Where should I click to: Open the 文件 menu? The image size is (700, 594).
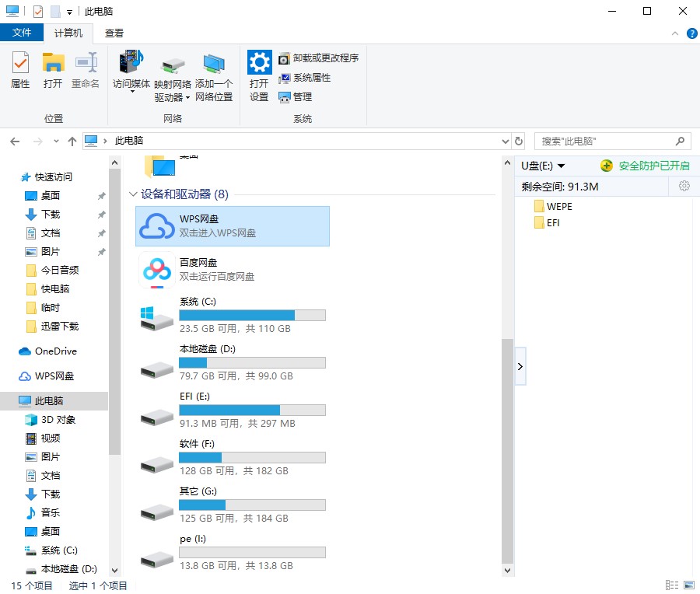click(x=23, y=33)
